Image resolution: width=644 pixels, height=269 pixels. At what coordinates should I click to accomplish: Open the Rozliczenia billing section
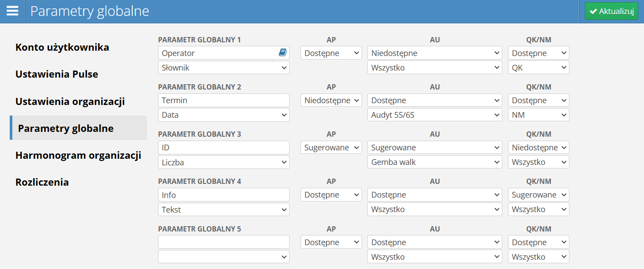click(x=42, y=182)
